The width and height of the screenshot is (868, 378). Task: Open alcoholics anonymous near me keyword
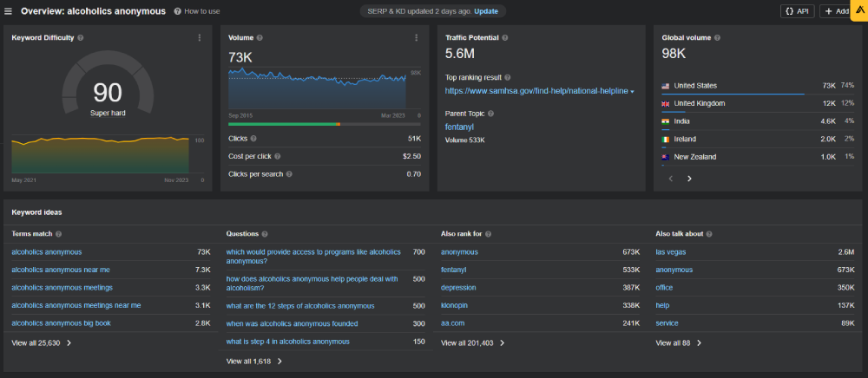coord(61,270)
